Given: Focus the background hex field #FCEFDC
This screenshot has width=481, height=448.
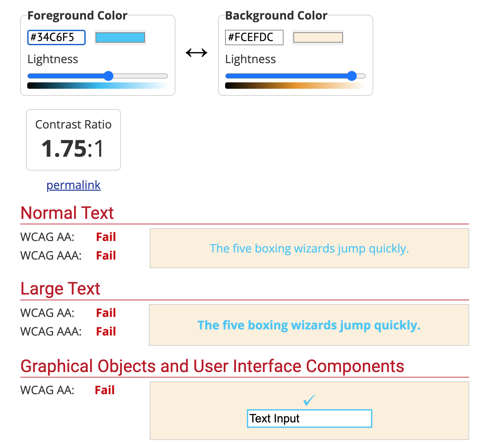Looking at the screenshot, I should coord(254,37).
